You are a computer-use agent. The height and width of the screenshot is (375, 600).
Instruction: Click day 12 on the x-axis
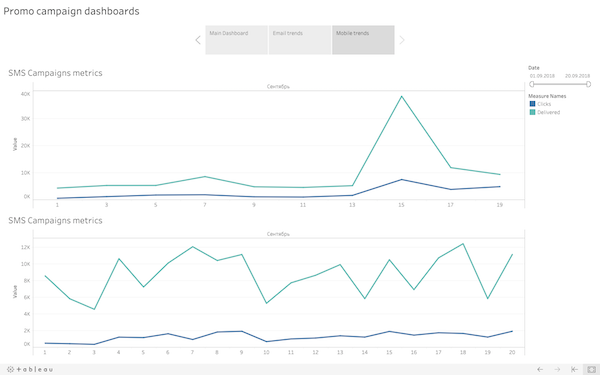(x=315, y=352)
